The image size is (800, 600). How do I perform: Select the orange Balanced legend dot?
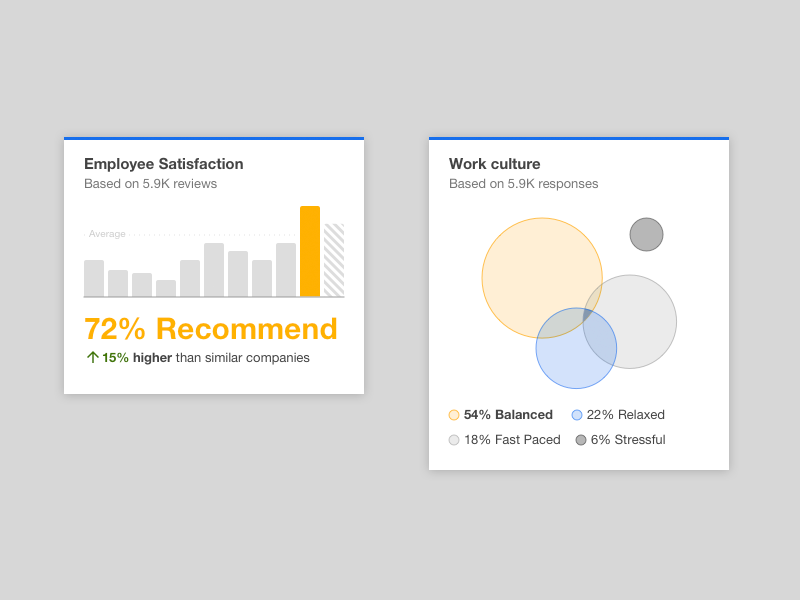(x=454, y=415)
